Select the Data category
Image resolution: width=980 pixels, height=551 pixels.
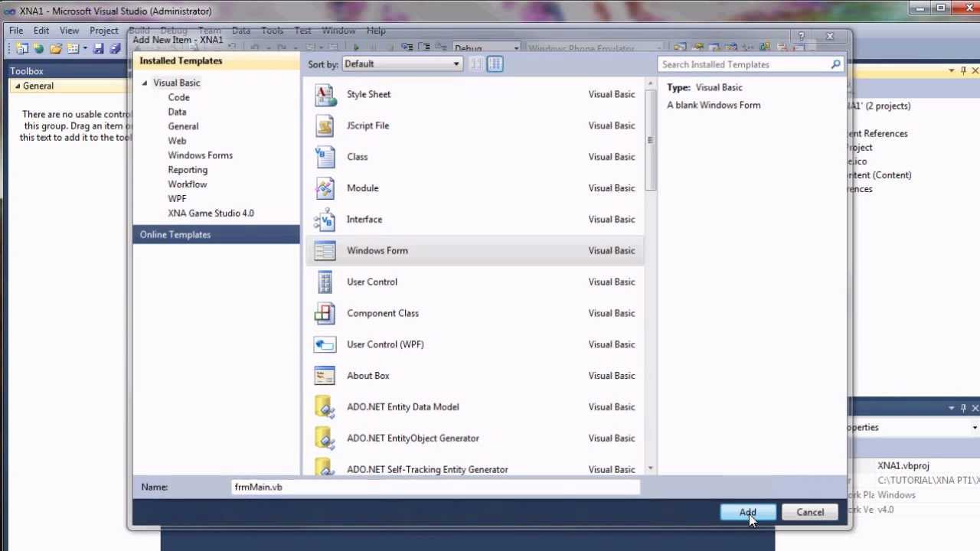pyautogui.click(x=177, y=112)
